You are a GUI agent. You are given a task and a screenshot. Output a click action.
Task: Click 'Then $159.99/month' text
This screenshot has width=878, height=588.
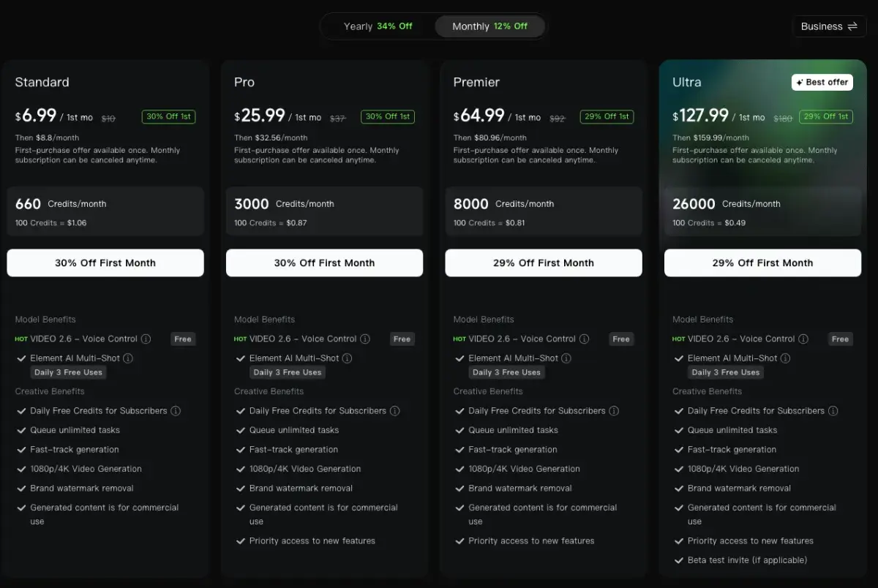pos(710,137)
